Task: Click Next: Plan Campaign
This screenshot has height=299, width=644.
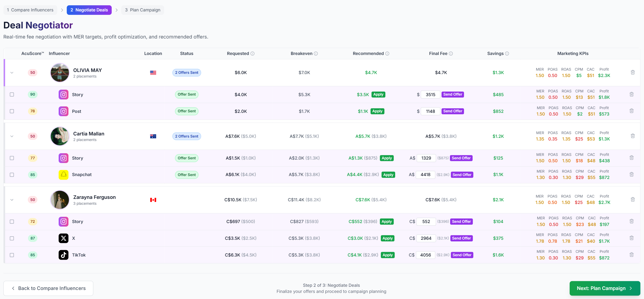Action: point(604,288)
